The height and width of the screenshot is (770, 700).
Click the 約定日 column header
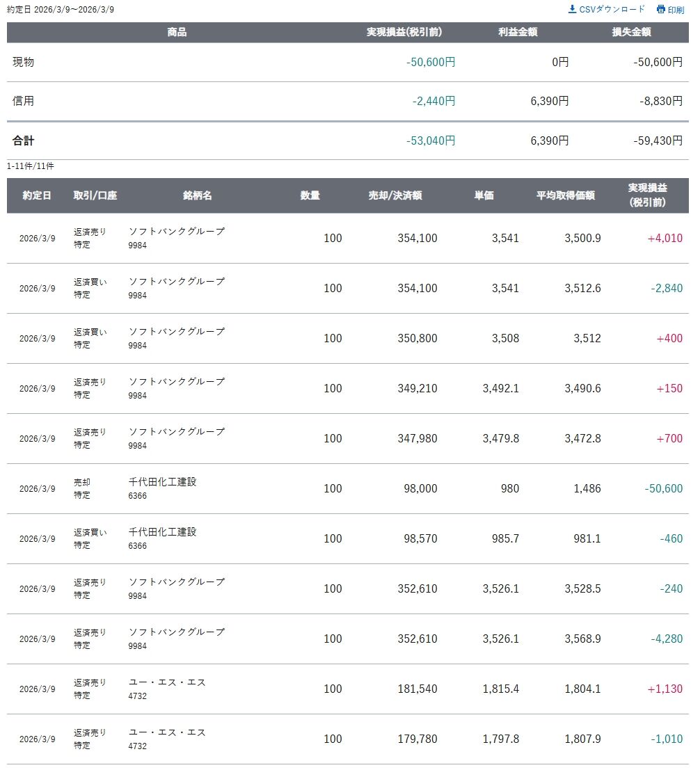tap(37, 195)
